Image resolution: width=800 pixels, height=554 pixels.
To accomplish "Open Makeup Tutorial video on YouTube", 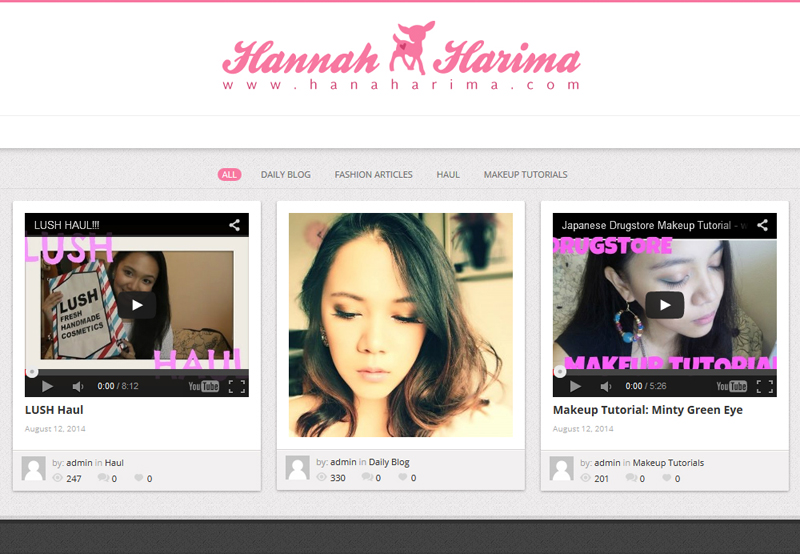I will pos(732,386).
